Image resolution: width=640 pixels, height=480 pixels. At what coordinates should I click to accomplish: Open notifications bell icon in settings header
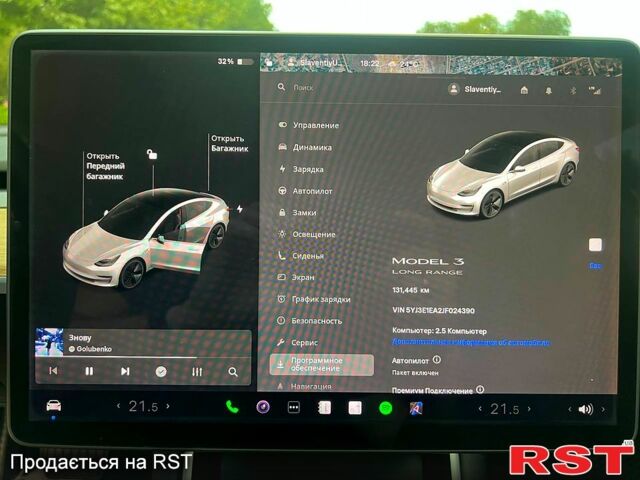[548, 89]
